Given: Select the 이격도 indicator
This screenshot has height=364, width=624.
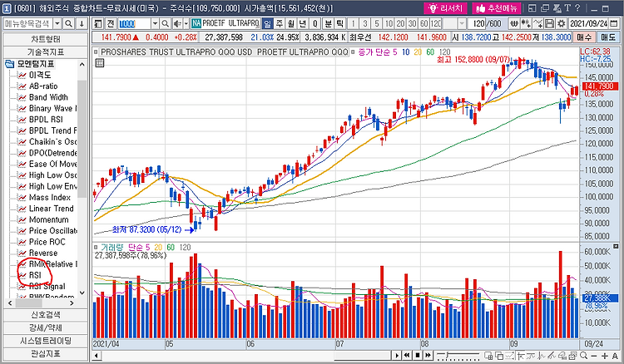Looking at the screenshot, I should pyautogui.click(x=40, y=75).
